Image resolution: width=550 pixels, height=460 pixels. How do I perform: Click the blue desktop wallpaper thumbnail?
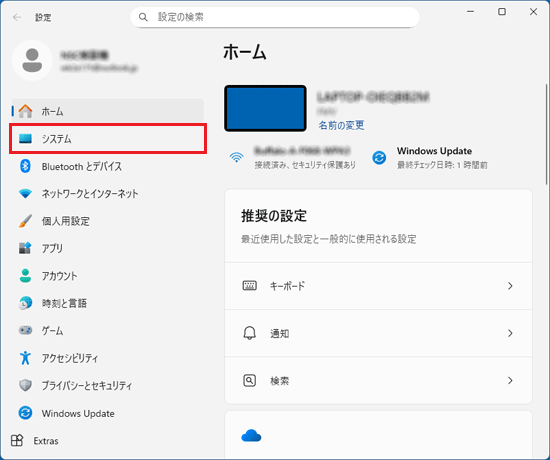coord(265,108)
